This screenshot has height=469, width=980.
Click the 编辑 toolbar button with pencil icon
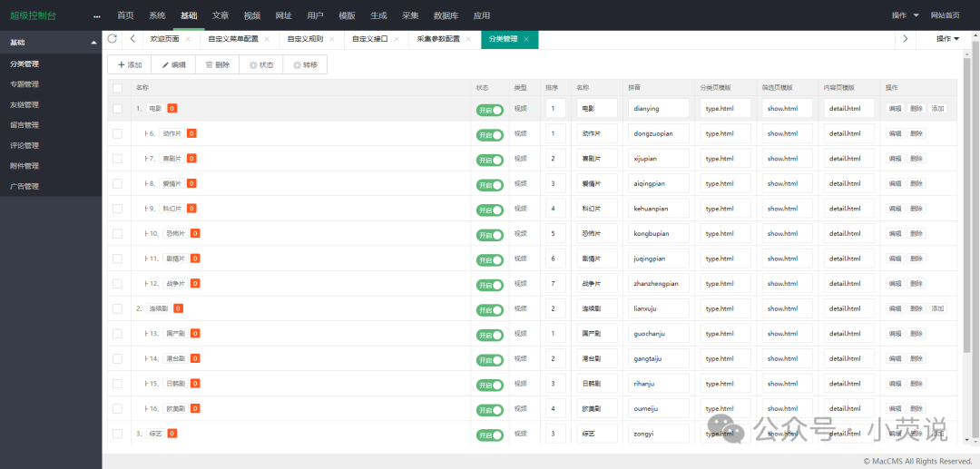173,65
